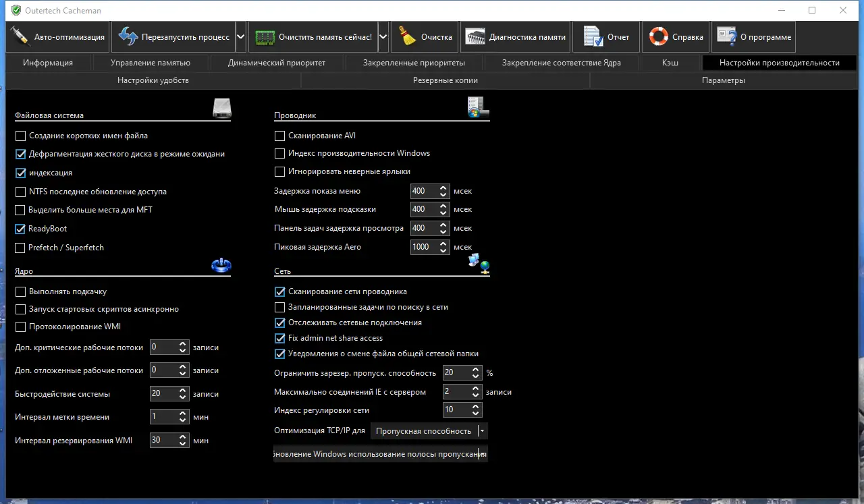
Task: Disable the ReadyBoot checkbox
Action: [20, 229]
